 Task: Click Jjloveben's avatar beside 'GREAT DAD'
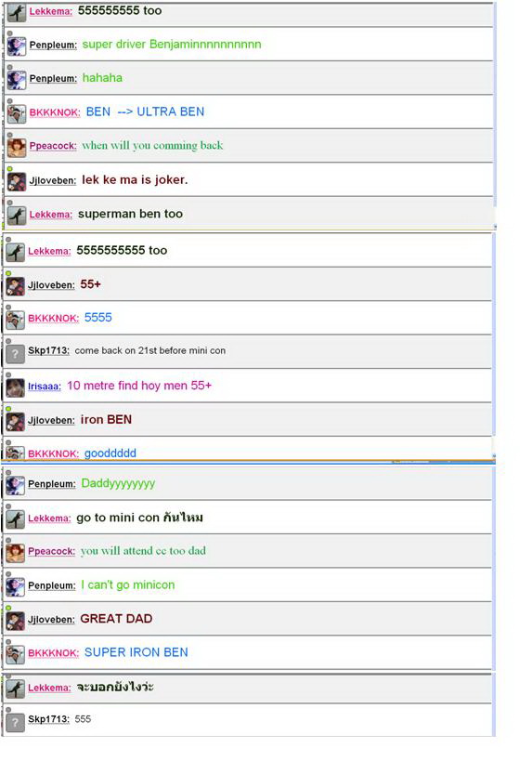click(x=15, y=622)
